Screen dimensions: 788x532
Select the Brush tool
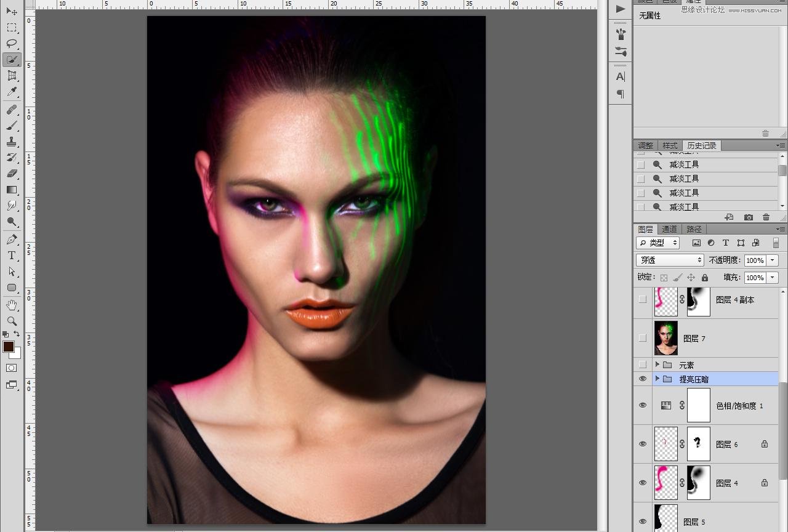[x=12, y=126]
